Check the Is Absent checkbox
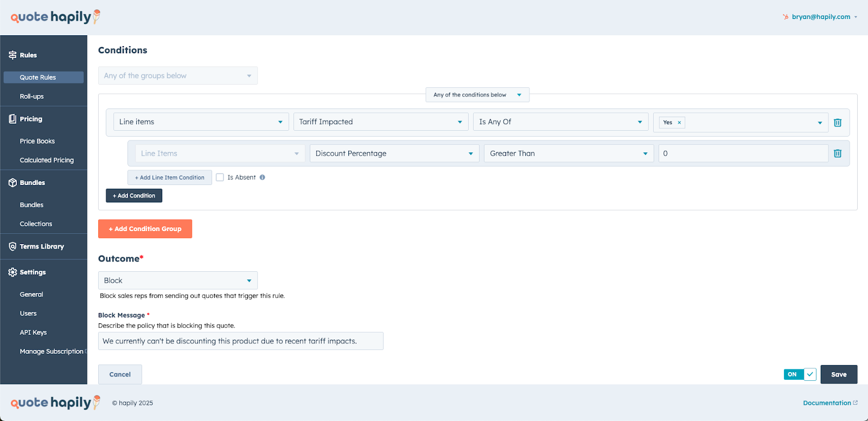Viewport: 868px width, 421px height. (220, 177)
